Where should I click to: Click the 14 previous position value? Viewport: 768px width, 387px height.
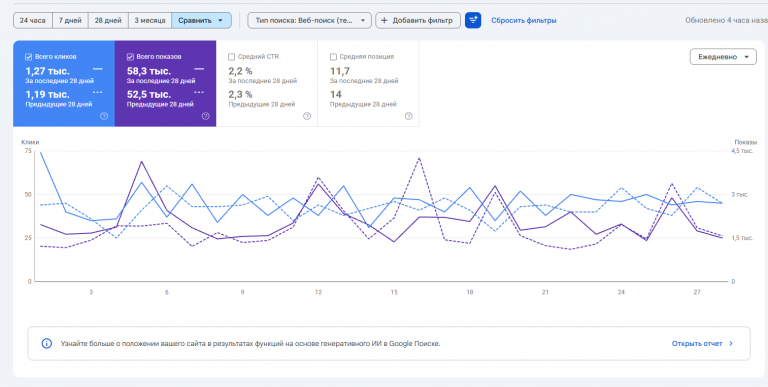(x=336, y=95)
